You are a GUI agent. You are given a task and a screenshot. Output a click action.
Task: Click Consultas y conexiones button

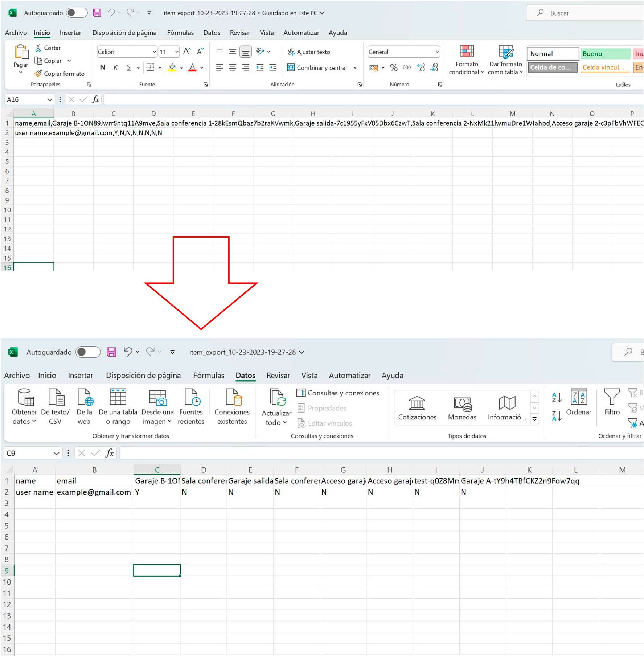[338, 393]
